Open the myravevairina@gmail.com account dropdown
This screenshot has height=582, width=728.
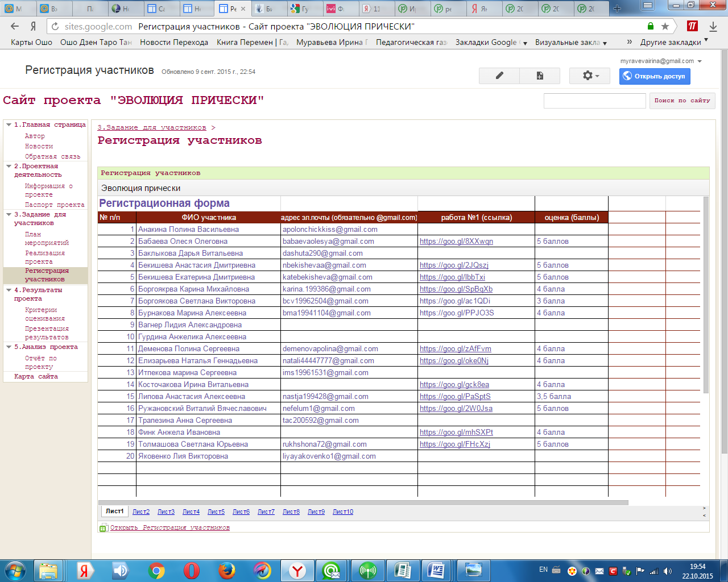[x=661, y=61]
